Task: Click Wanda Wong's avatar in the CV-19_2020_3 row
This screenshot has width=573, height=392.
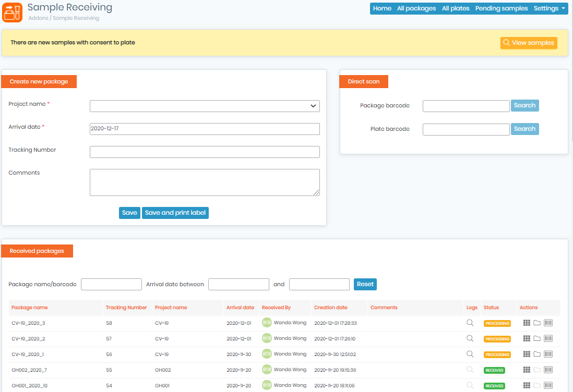Action: (267, 323)
